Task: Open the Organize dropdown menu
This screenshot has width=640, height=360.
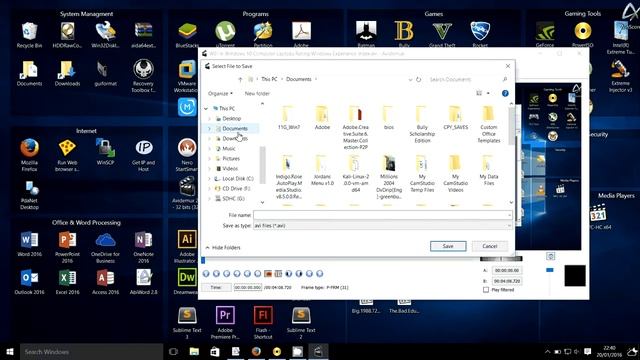Action: pyautogui.click(x=220, y=93)
